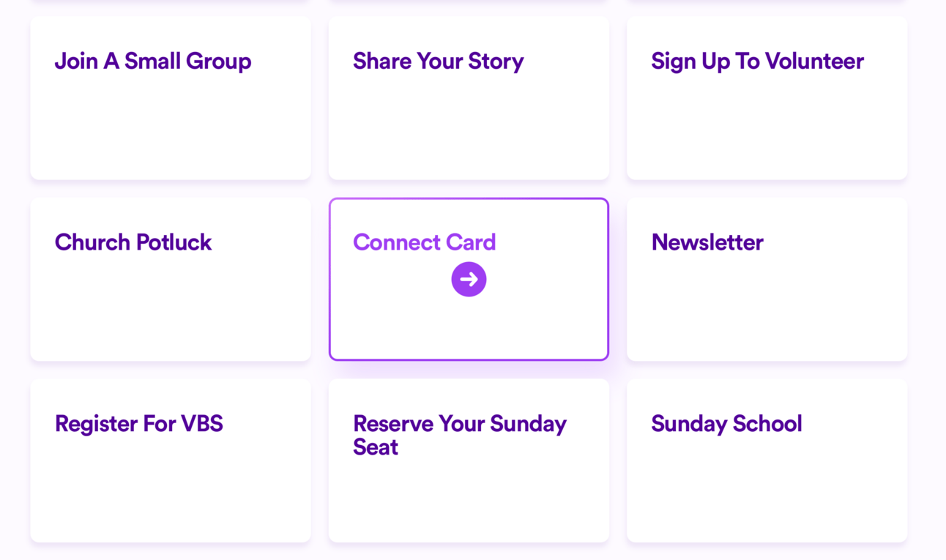Click the Register For VBS heading

tap(138, 424)
